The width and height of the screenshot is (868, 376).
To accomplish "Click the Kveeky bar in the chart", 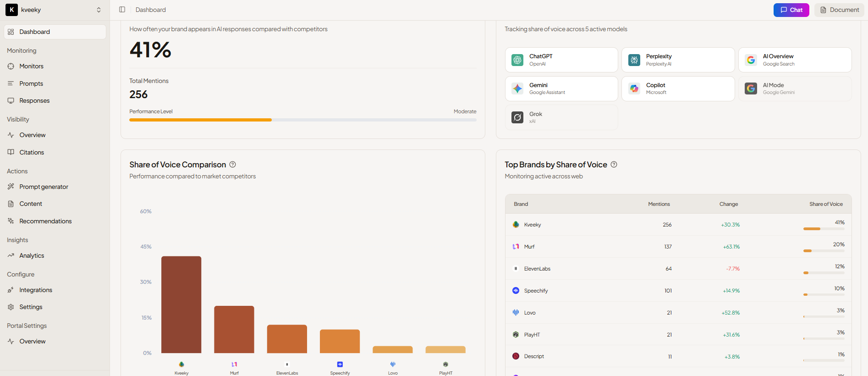I will (x=181, y=304).
